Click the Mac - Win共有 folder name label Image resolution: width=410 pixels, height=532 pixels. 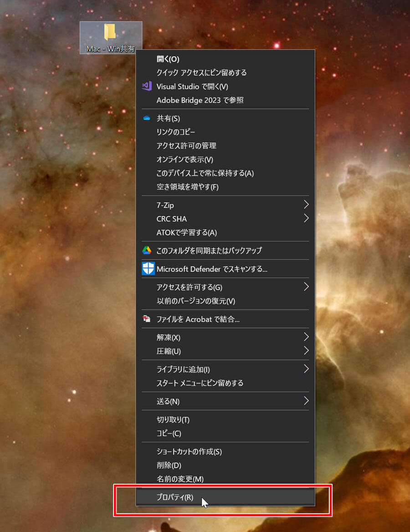pos(111,49)
